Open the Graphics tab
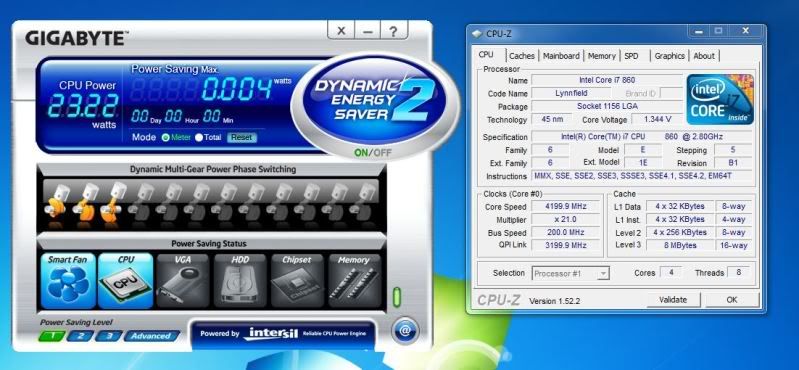Viewport: 799px width, 370px height. (x=670, y=56)
